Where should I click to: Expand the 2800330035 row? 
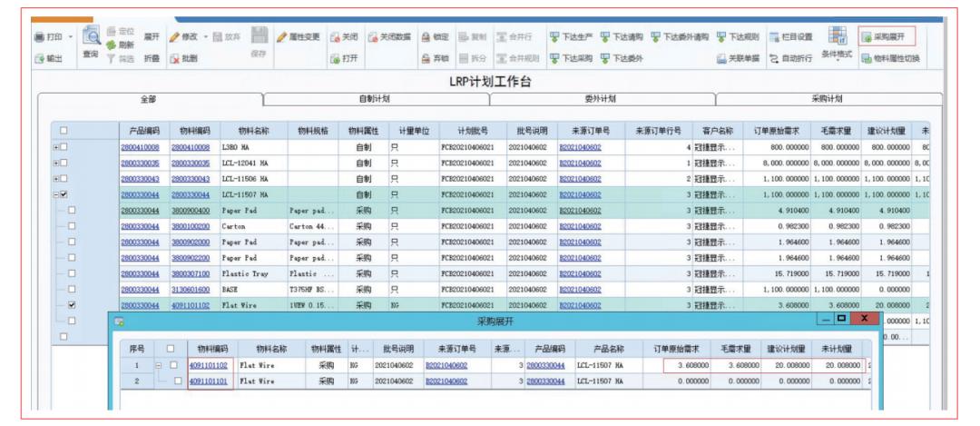(x=55, y=163)
